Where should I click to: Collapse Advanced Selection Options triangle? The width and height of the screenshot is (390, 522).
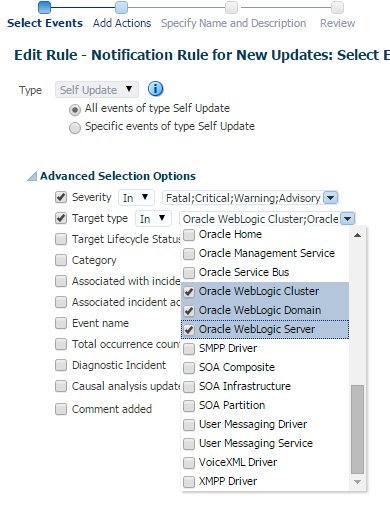(32, 176)
